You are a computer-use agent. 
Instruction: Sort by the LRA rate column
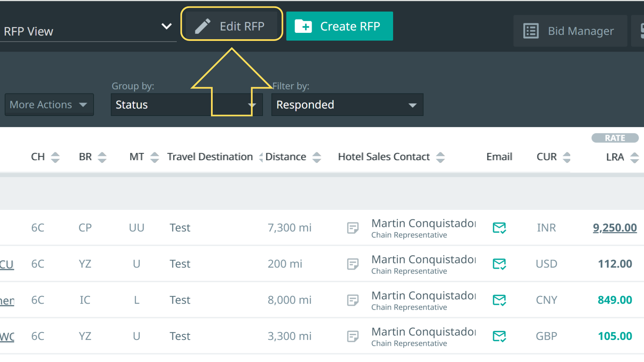(634, 157)
